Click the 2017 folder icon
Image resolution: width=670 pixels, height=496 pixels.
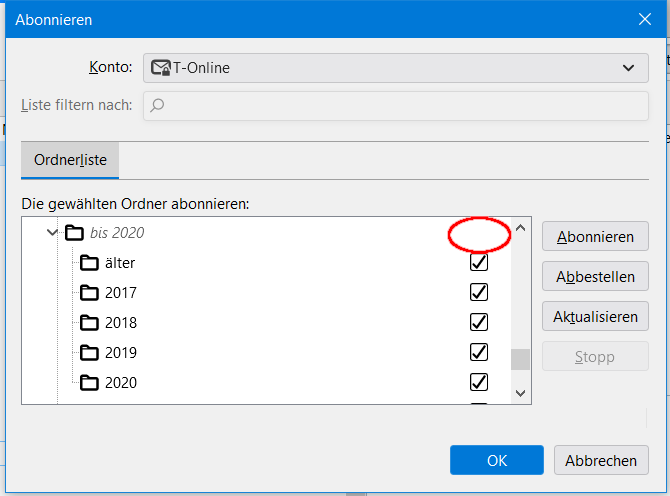coord(90,293)
